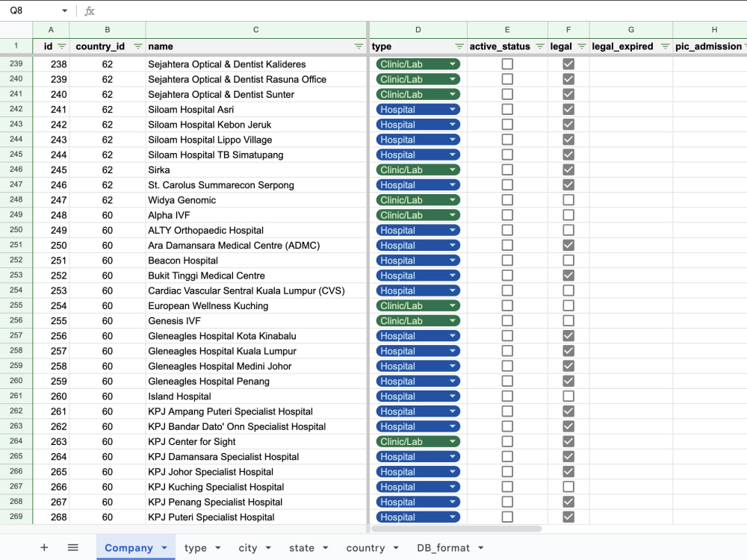Select cell Gleneagles Hospital Medini Johor
The image size is (747, 560).
[x=255, y=366]
